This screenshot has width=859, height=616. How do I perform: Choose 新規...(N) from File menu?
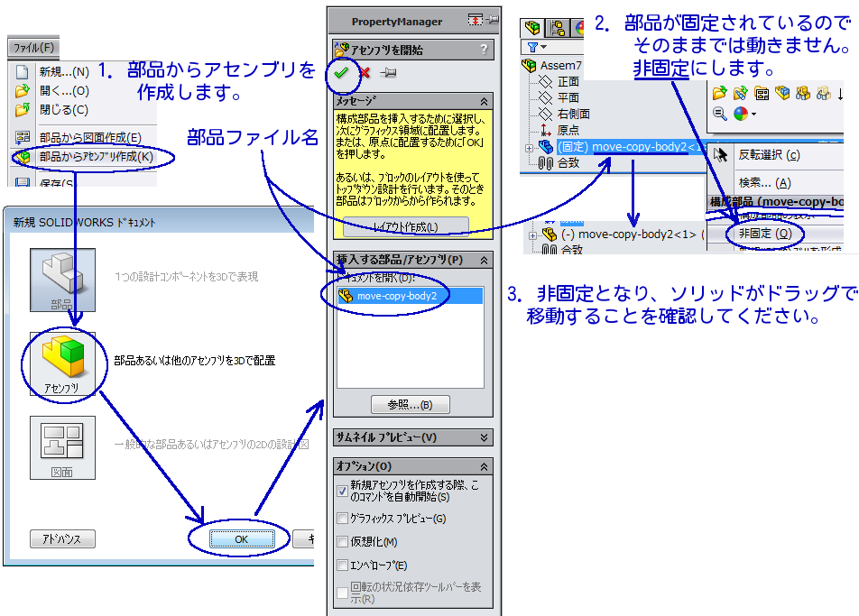click(64, 72)
